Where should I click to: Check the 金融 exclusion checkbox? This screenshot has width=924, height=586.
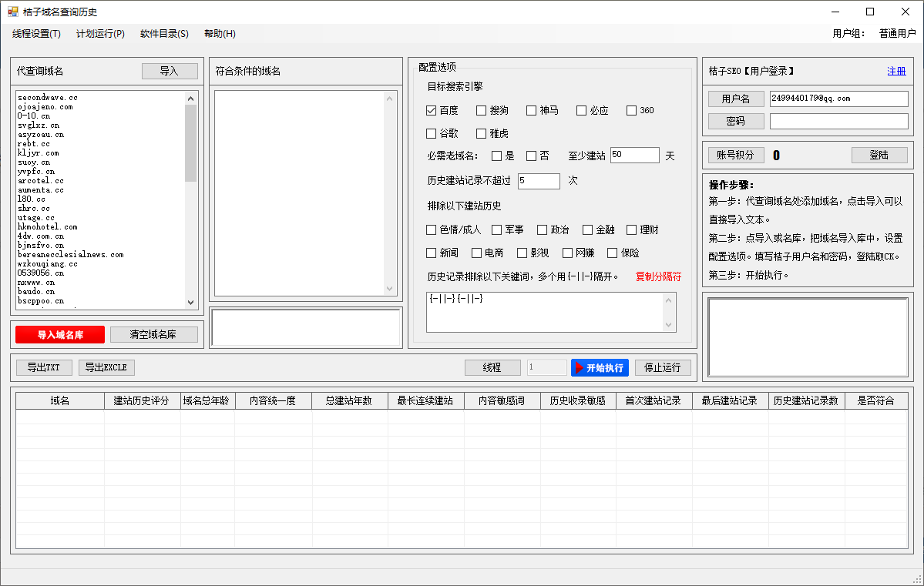[587, 229]
